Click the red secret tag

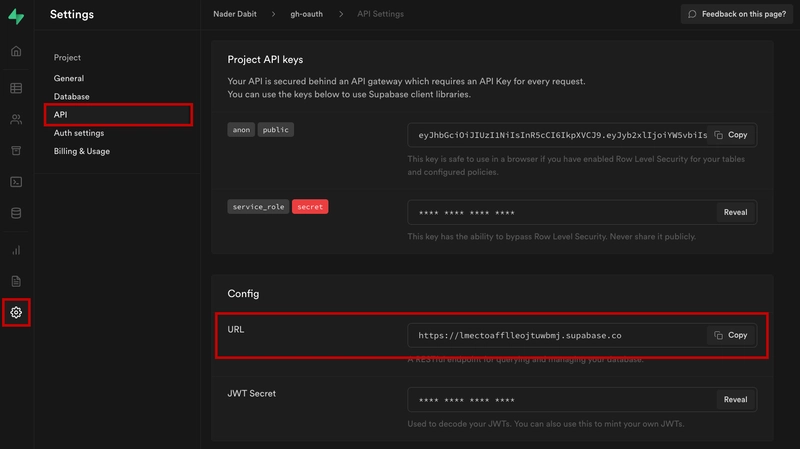click(x=310, y=207)
